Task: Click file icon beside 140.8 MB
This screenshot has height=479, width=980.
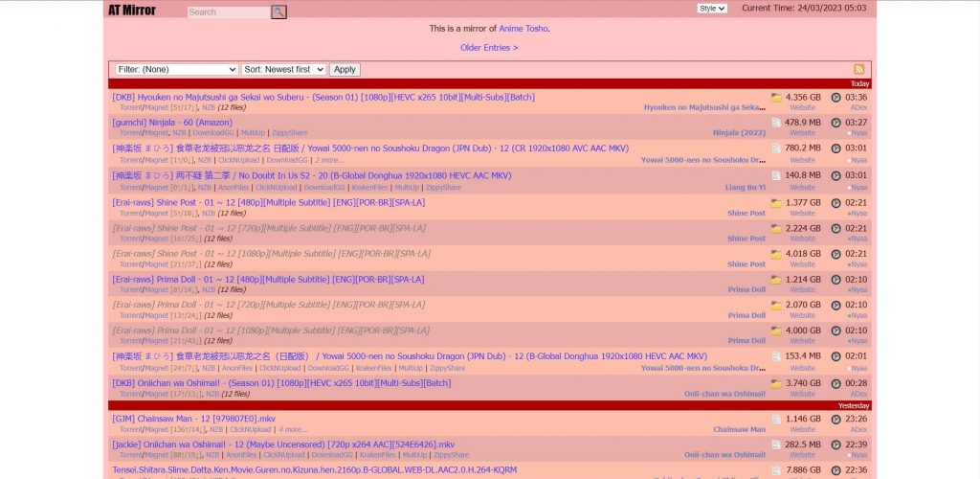Action: coord(776,175)
